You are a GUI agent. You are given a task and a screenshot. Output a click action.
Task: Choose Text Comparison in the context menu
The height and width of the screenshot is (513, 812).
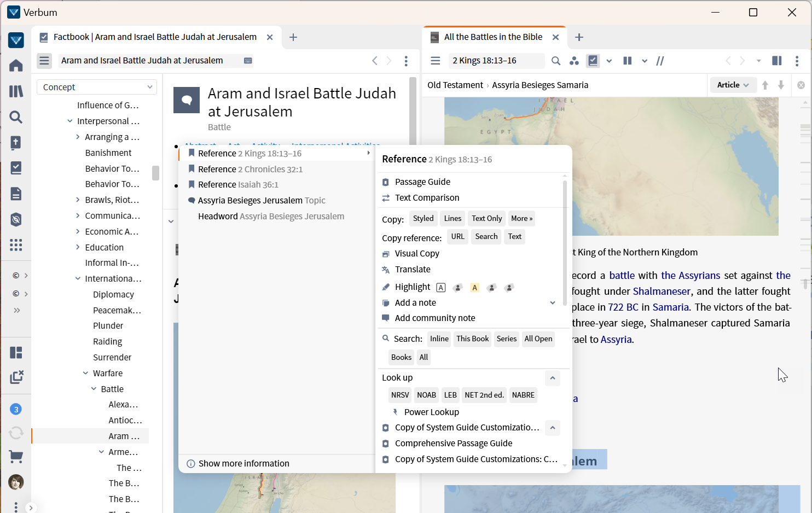pyautogui.click(x=427, y=198)
